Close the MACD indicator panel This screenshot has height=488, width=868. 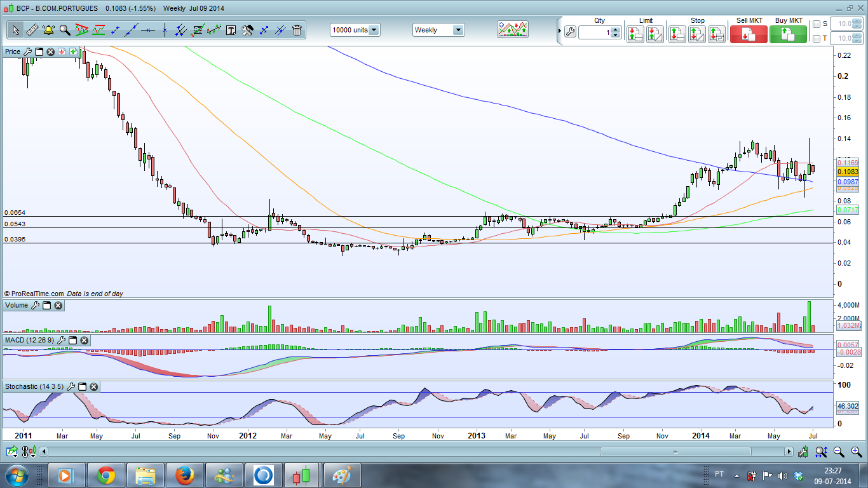pyautogui.click(x=84, y=341)
